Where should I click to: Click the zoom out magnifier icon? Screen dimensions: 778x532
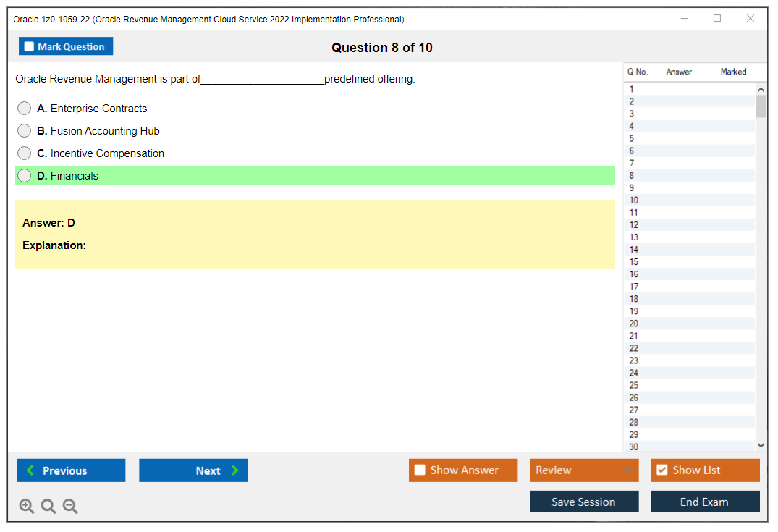[x=70, y=507]
